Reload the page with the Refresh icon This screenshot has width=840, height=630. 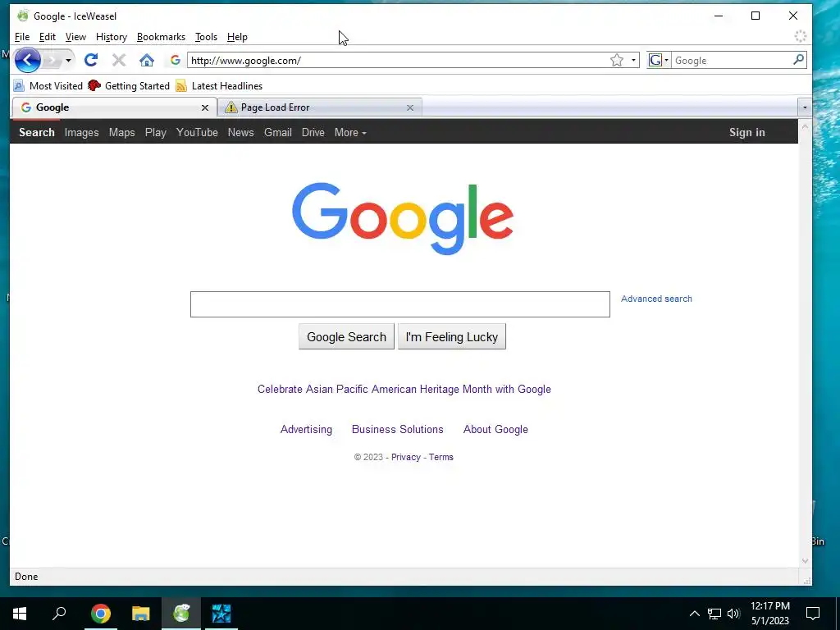pyautogui.click(x=91, y=60)
